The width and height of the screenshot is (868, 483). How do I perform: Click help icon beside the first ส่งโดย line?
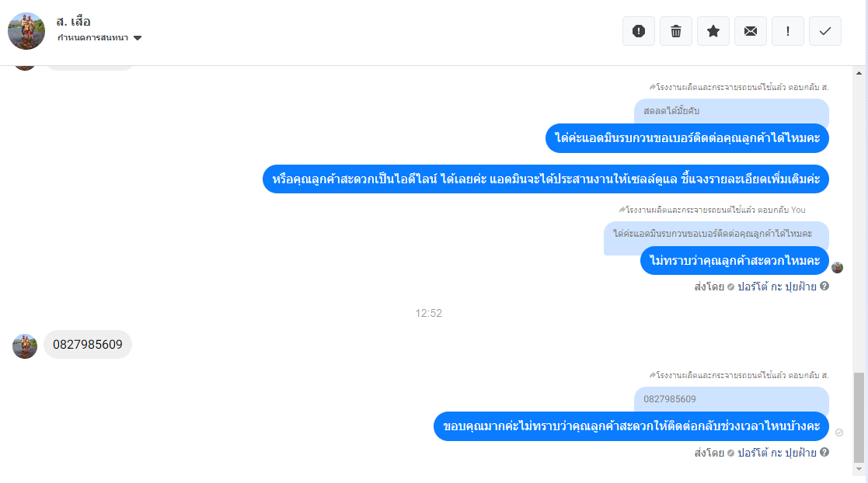point(824,286)
